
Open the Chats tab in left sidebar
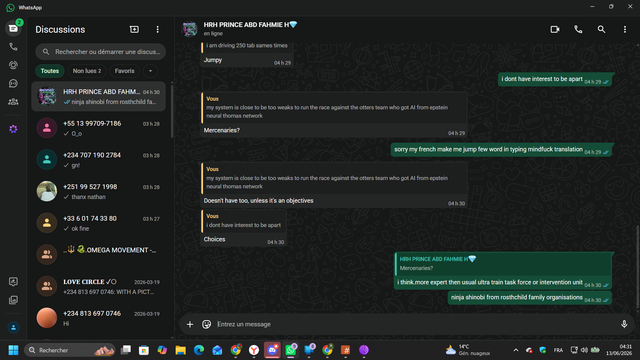tap(13, 28)
